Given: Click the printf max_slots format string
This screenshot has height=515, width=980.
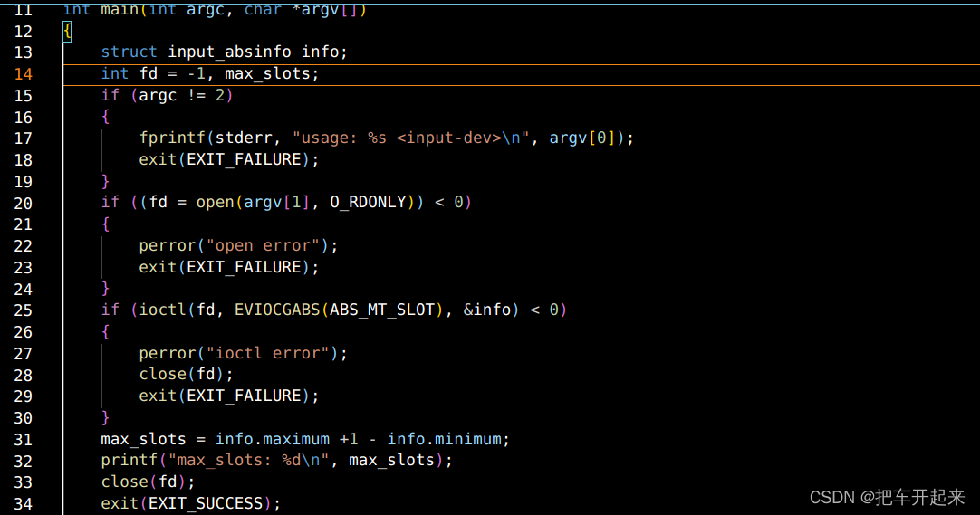Looking at the screenshot, I should coord(249,460).
